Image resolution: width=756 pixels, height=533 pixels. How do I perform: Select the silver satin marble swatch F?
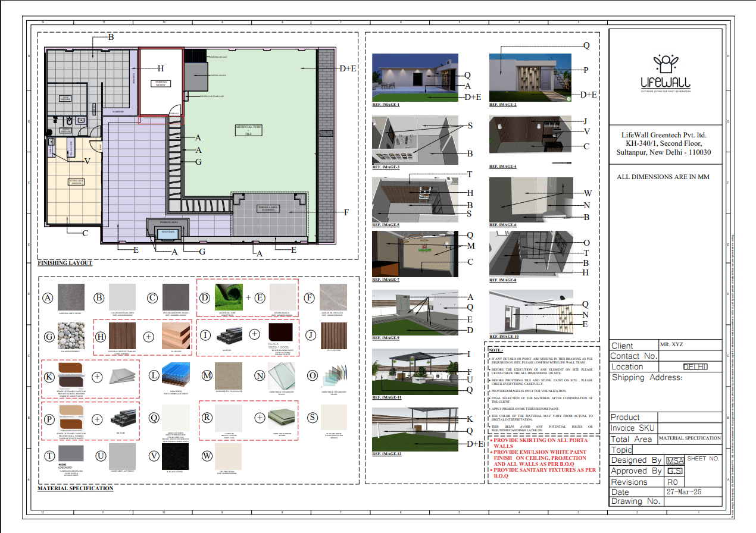(333, 297)
